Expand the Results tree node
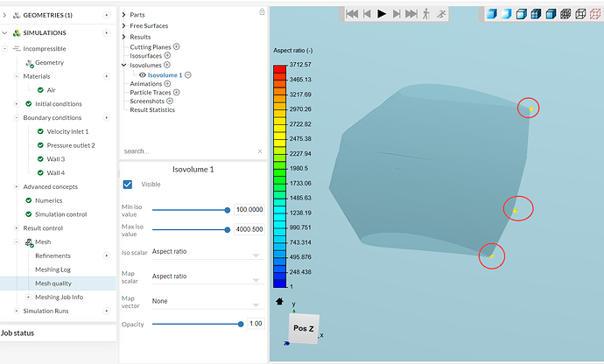 (x=123, y=37)
